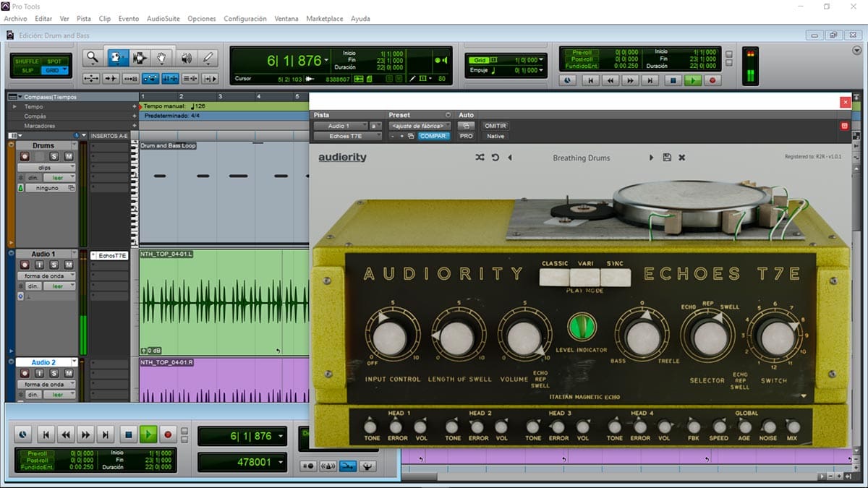The image size is (868, 488).
Task: Click the INPUT CONTROL knob
Action: tap(391, 337)
